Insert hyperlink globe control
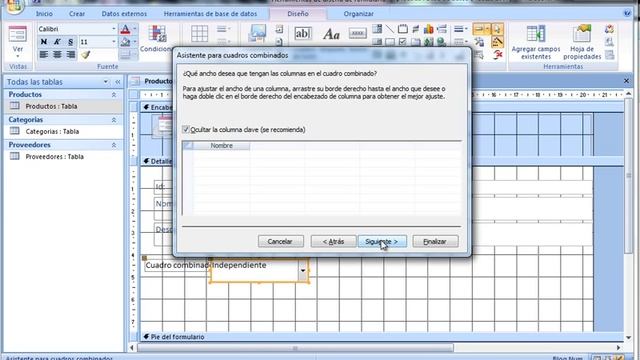 (x=441, y=42)
